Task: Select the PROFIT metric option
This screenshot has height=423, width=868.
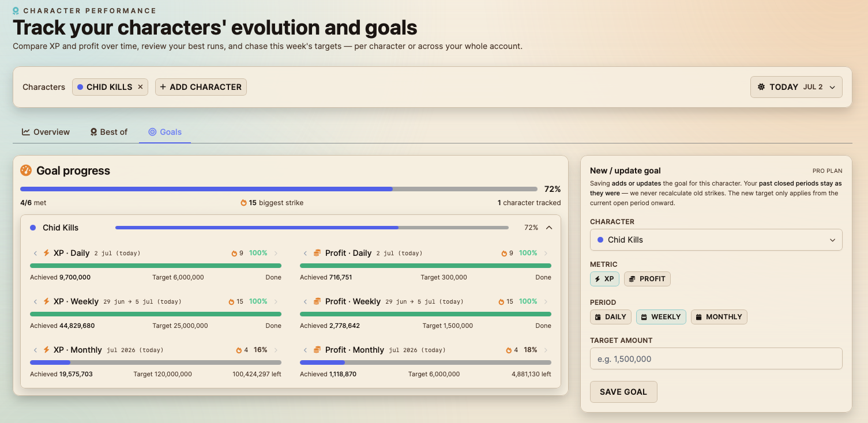Action: [x=647, y=279]
